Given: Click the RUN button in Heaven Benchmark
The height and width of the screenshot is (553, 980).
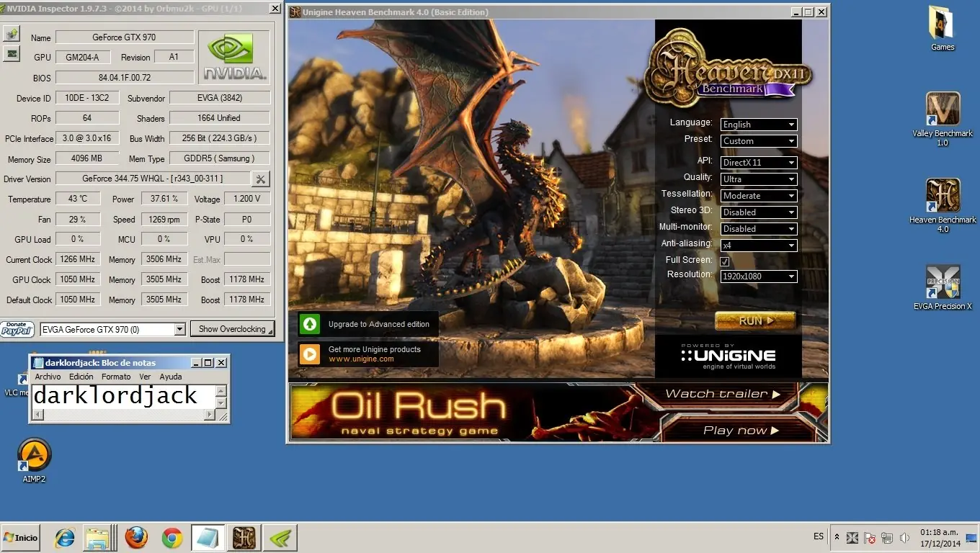Looking at the screenshot, I should [x=755, y=320].
